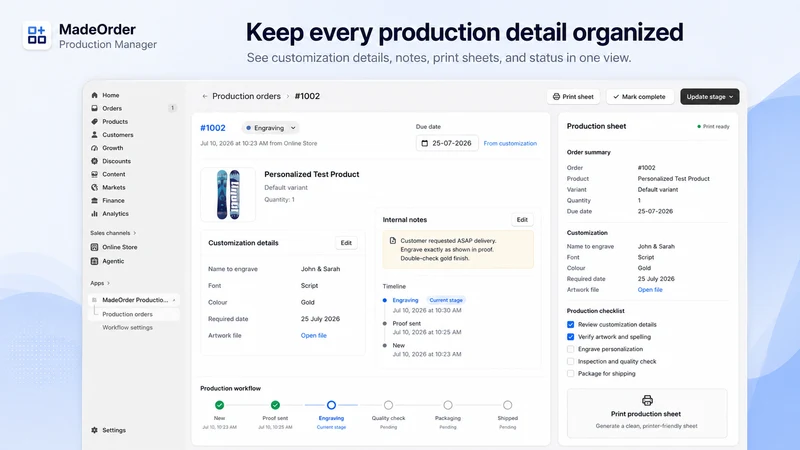This screenshot has width=800, height=450.
Task: Open the Update stage dropdown
Action: click(710, 96)
